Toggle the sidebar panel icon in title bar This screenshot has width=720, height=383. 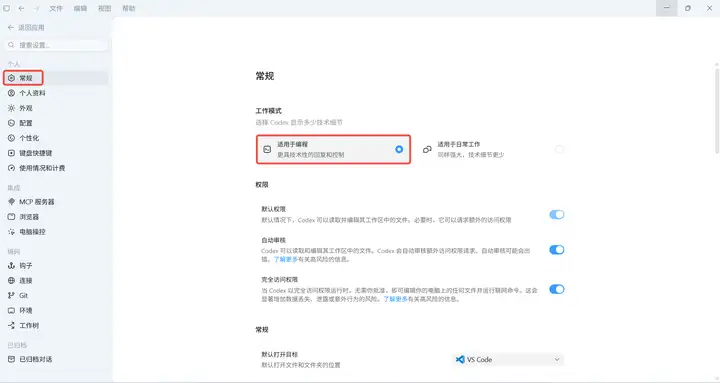click(6, 8)
